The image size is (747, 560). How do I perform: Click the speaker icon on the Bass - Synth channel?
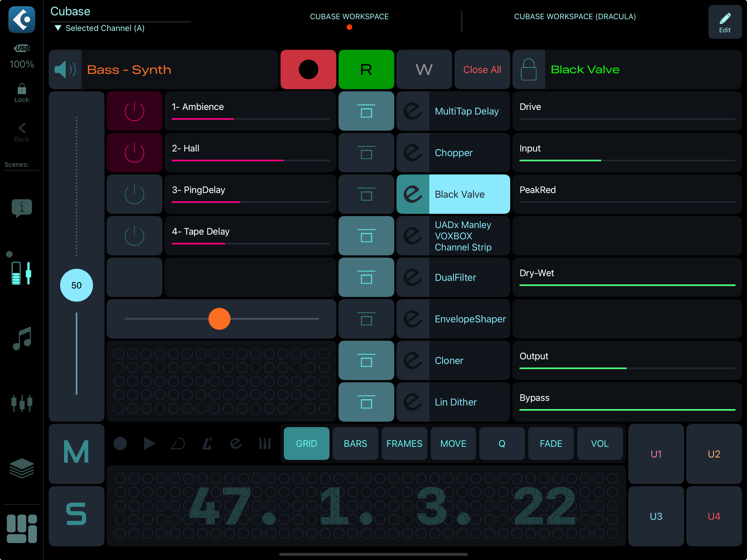pyautogui.click(x=65, y=69)
